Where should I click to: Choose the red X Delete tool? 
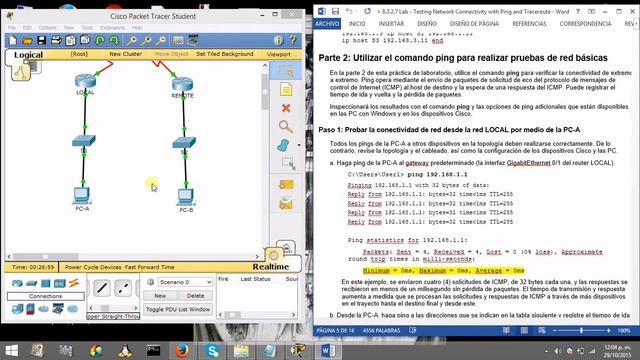point(286,108)
